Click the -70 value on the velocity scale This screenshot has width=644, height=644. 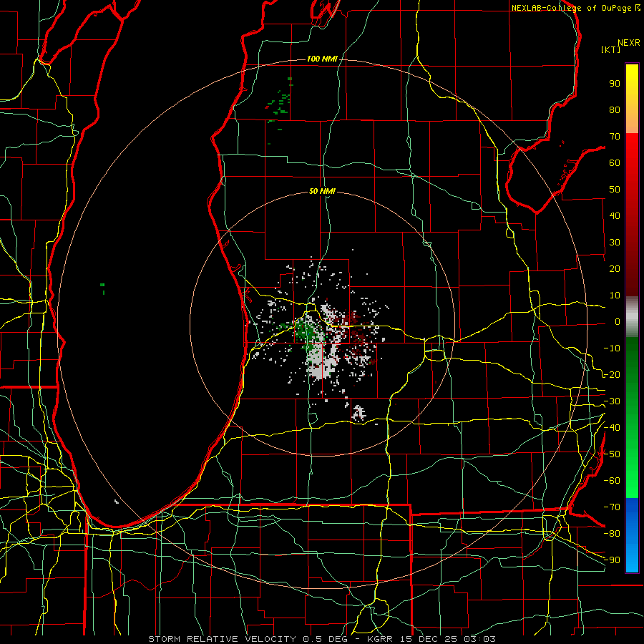pyautogui.click(x=612, y=507)
